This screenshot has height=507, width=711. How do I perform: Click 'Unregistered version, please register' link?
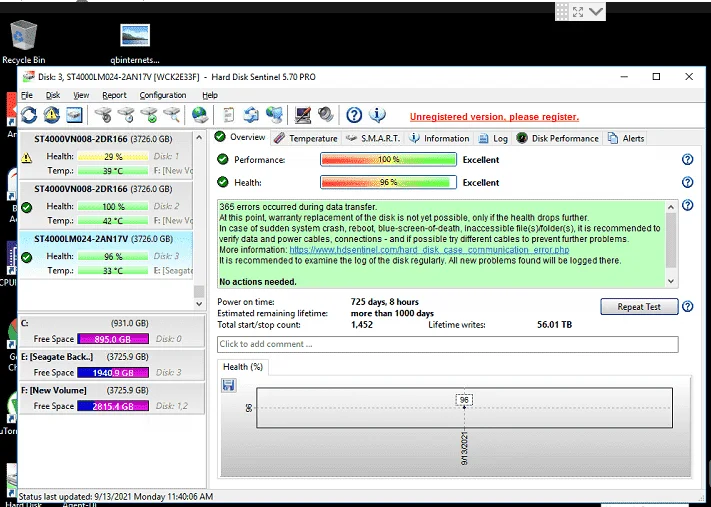pyautogui.click(x=494, y=117)
